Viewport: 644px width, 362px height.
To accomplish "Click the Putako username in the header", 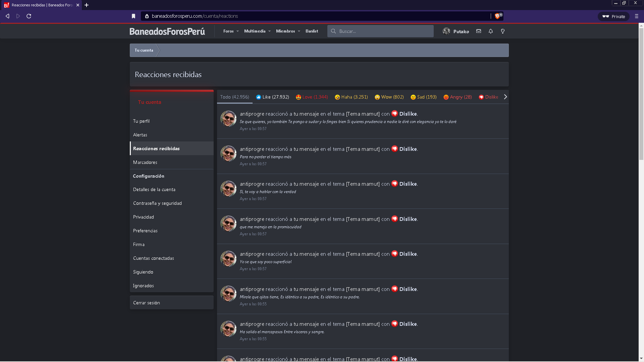I will [461, 32].
